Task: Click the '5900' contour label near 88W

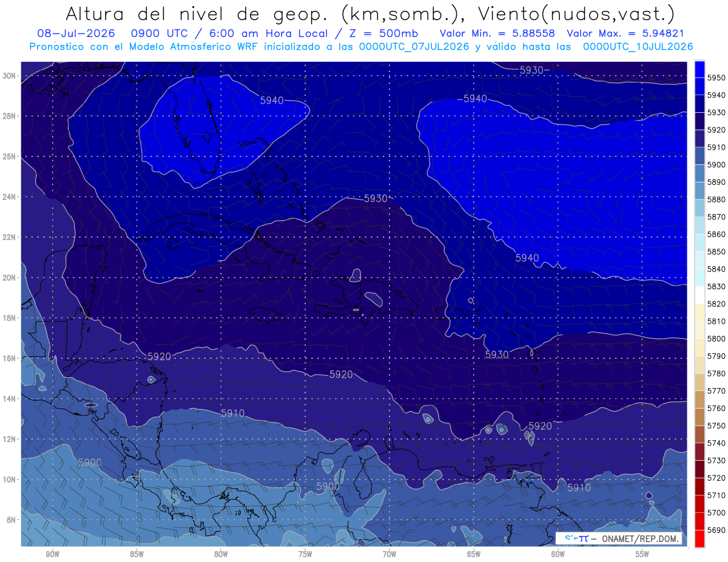Action: (x=90, y=463)
